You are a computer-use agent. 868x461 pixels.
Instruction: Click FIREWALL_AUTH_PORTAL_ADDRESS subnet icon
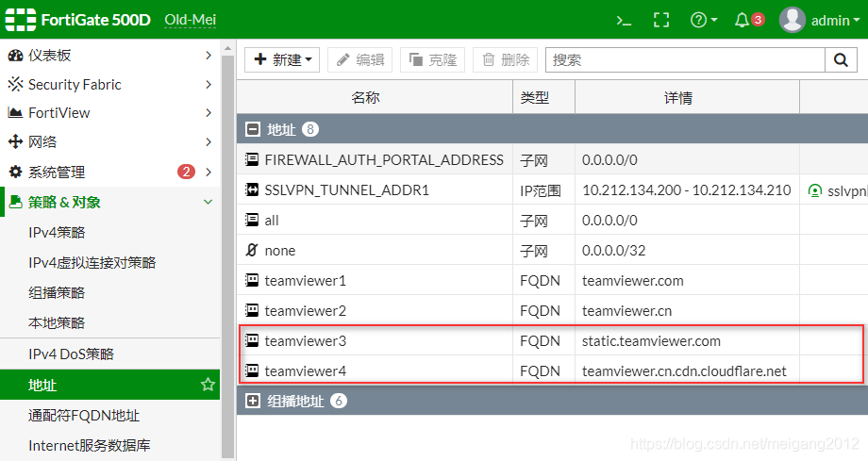(x=252, y=160)
